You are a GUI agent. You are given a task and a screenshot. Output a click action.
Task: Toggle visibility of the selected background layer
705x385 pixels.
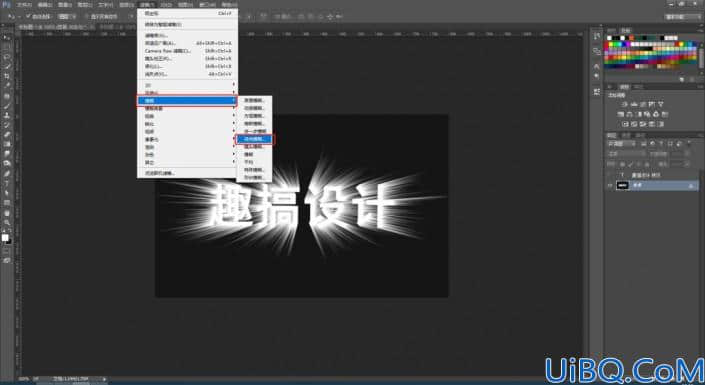610,185
